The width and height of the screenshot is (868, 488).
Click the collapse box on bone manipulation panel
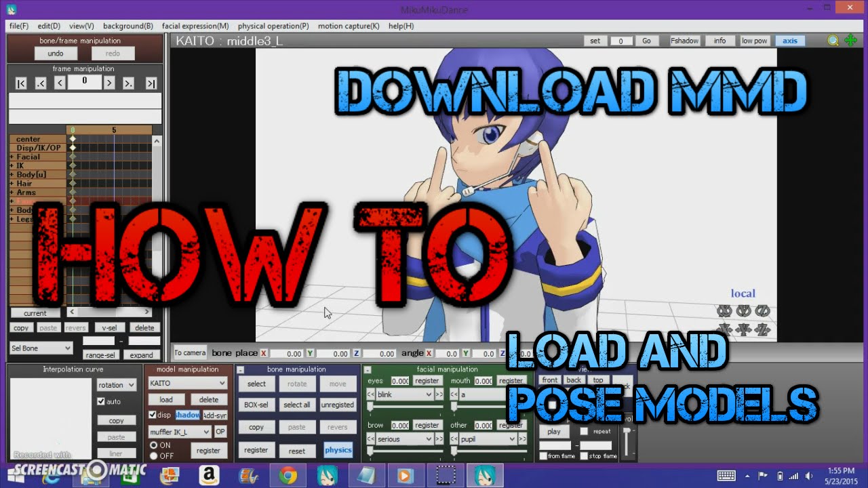(240, 370)
